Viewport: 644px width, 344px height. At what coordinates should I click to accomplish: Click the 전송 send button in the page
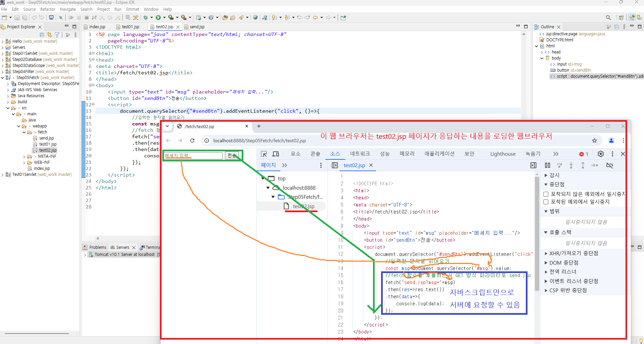click(x=232, y=156)
